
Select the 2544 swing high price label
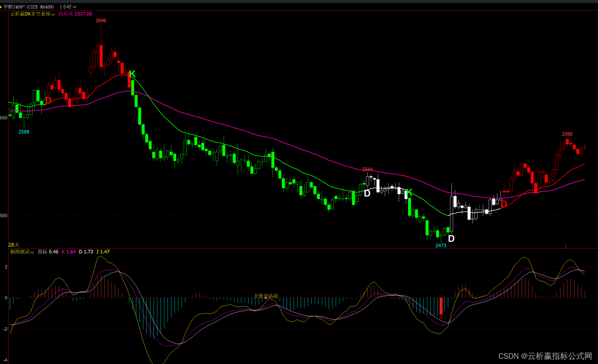tap(368, 169)
